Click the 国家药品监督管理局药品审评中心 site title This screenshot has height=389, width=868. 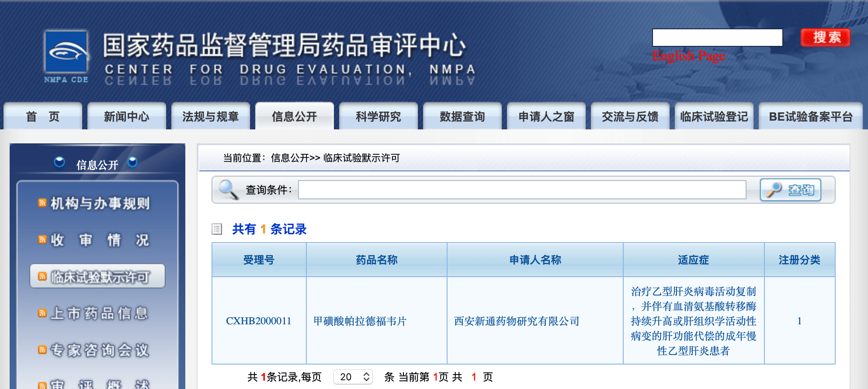285,45
